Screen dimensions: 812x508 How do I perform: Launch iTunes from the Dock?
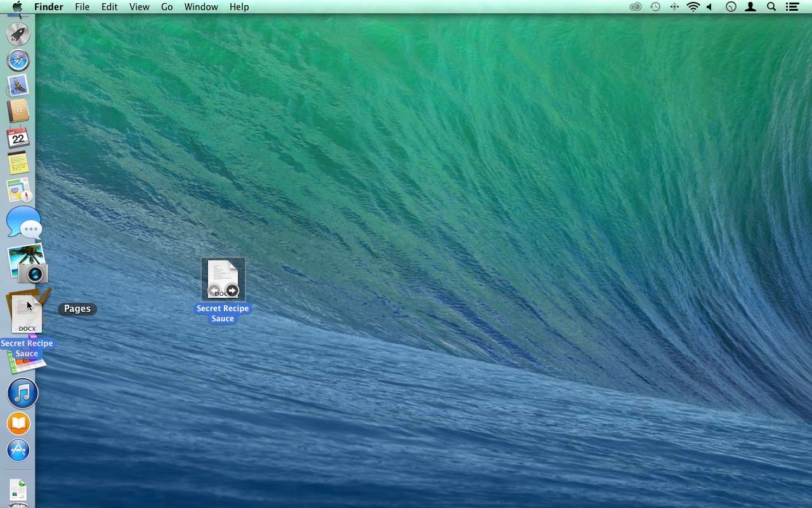tap(22, 393)
